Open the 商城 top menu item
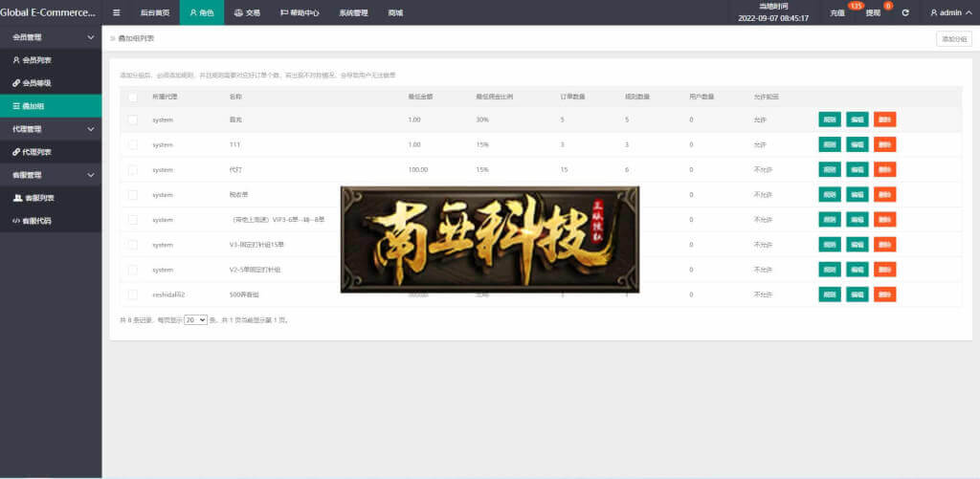The width and height of the screenshot is (980, 479). [395, 12]
